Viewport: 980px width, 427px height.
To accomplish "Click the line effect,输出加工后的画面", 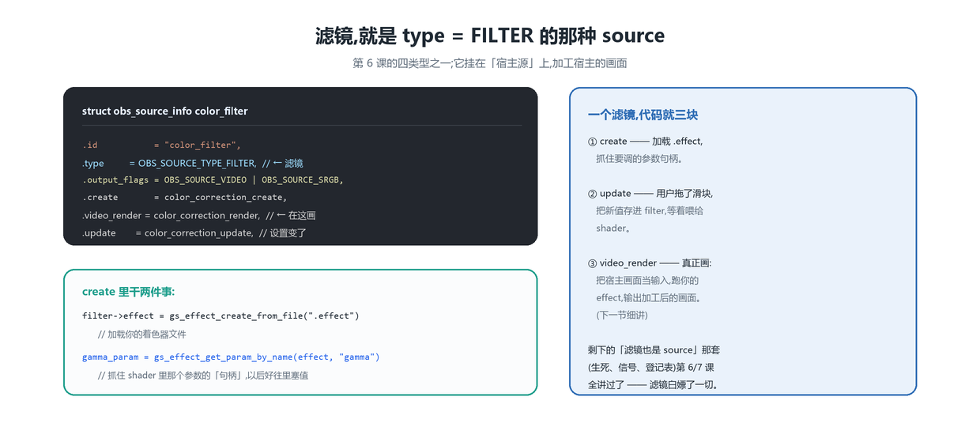I will pos(649,297).
